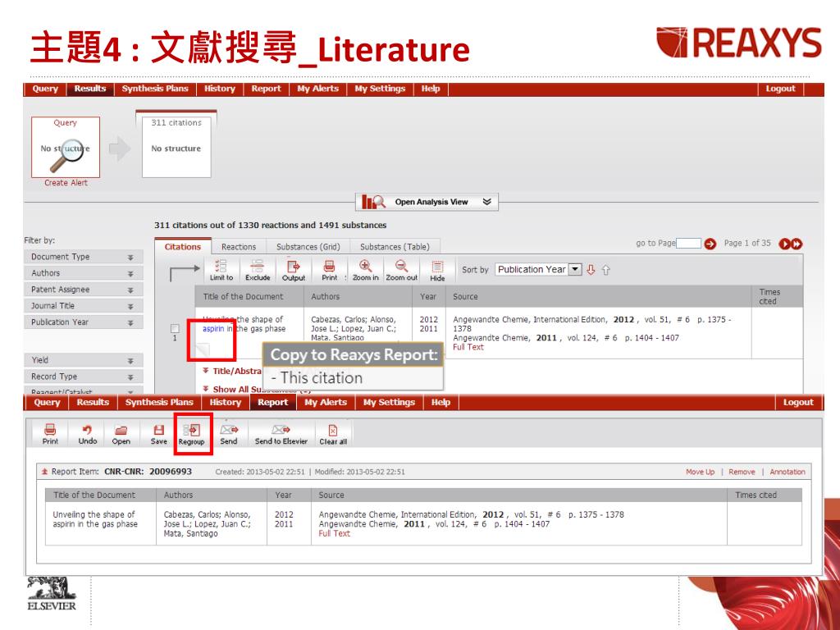The width and height of the screenshot is (840, 630).
Task: Save the current report
Action: [x=158, y=434]
